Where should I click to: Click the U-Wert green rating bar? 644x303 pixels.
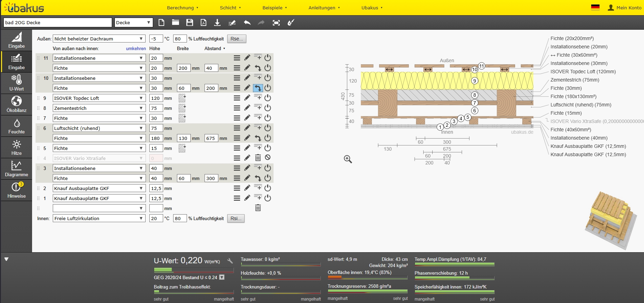(194, 270)
